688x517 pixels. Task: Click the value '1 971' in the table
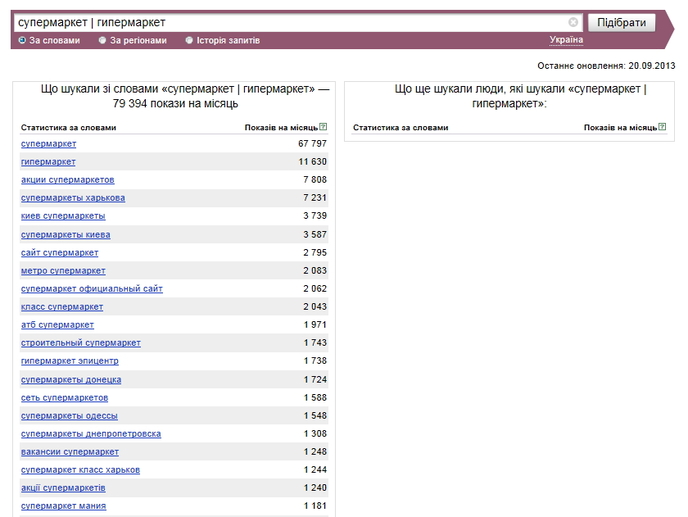click(315, 325)
